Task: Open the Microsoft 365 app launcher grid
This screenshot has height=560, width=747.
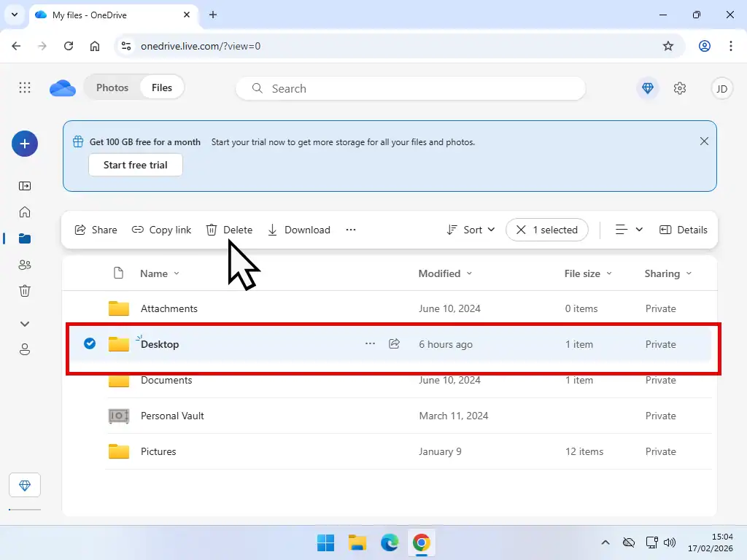Action: (25, 87)
